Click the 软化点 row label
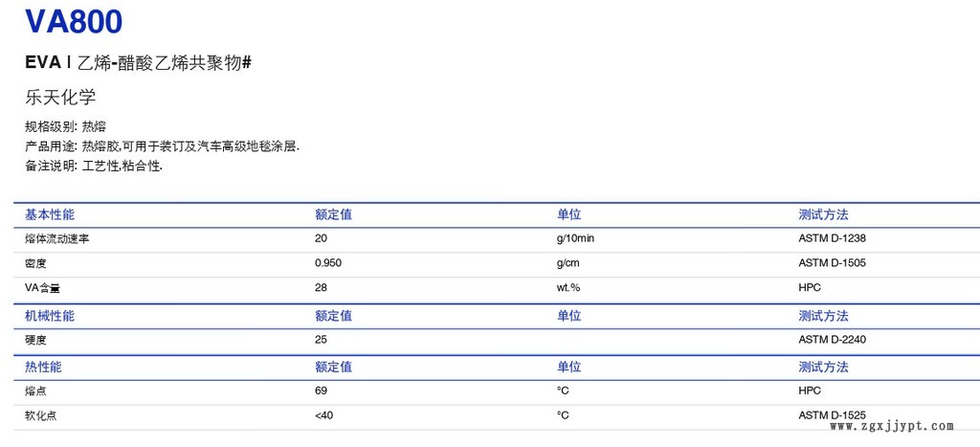The height and width of the screenshot is (447, 980). click(x=39, y=415)
